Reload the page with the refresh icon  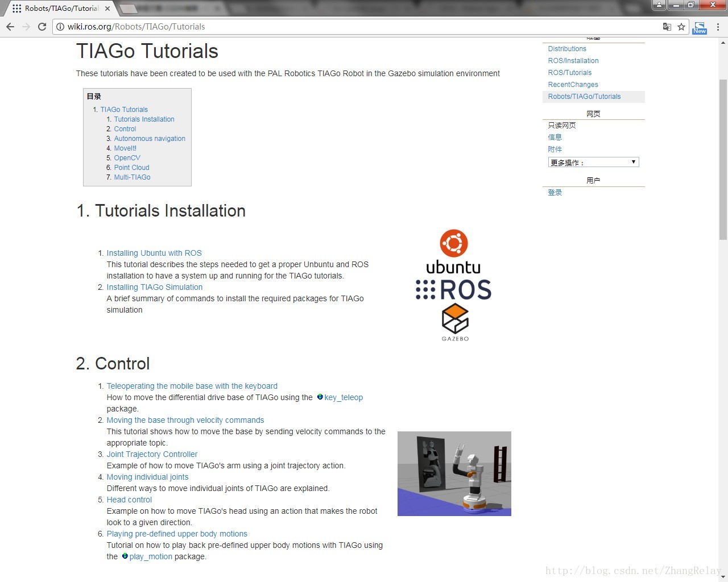pyautogui.click(x=42, y=27)
